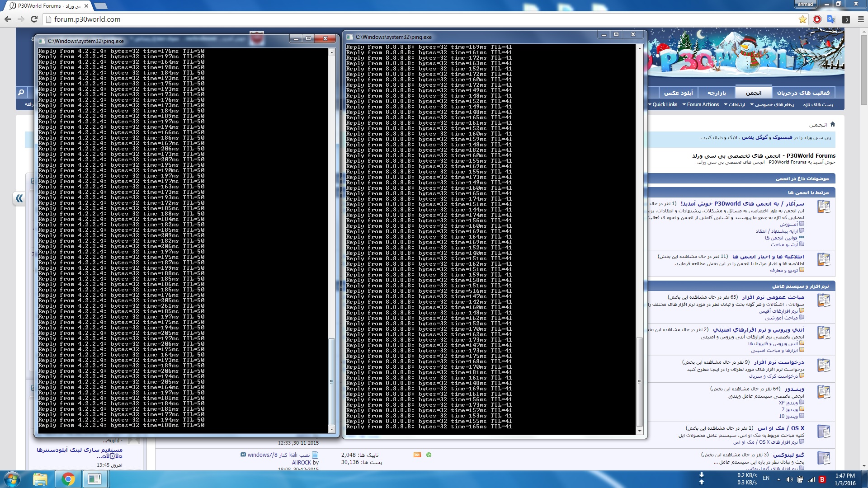Open the پیغام های خصوصی dropdown
The image size is (868, 488).
click(772, 104)
